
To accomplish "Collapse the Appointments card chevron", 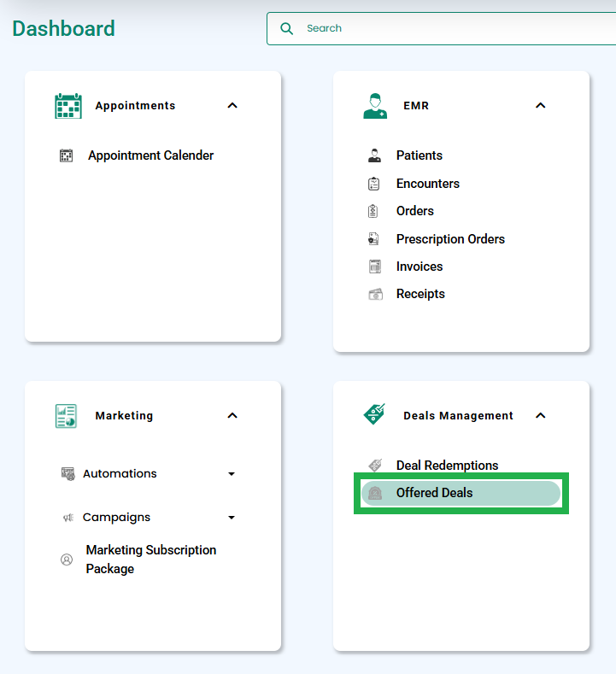I will [x=232, y=106].
